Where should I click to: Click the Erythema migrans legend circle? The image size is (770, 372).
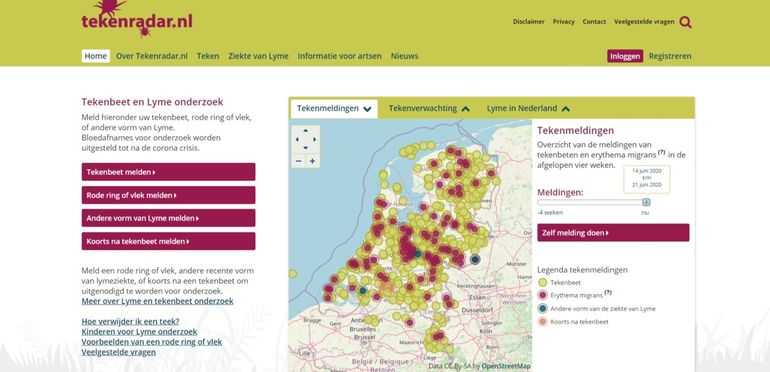click(542, 295)
